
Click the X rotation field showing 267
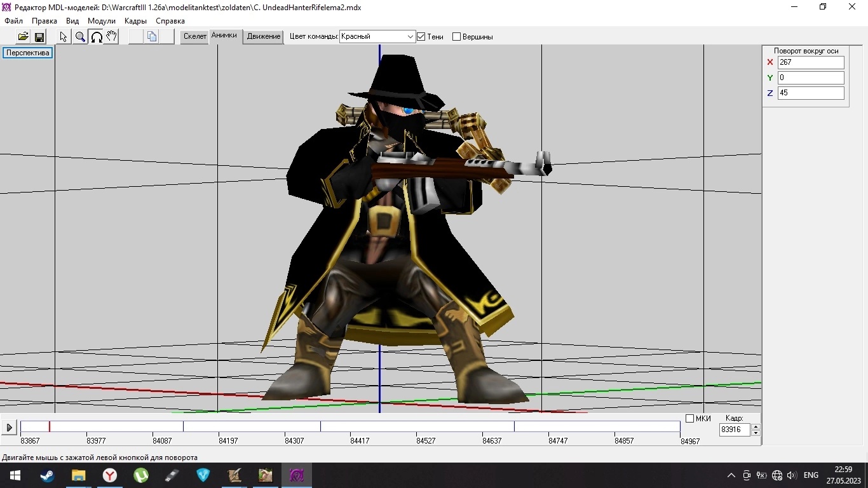point(811,62)
